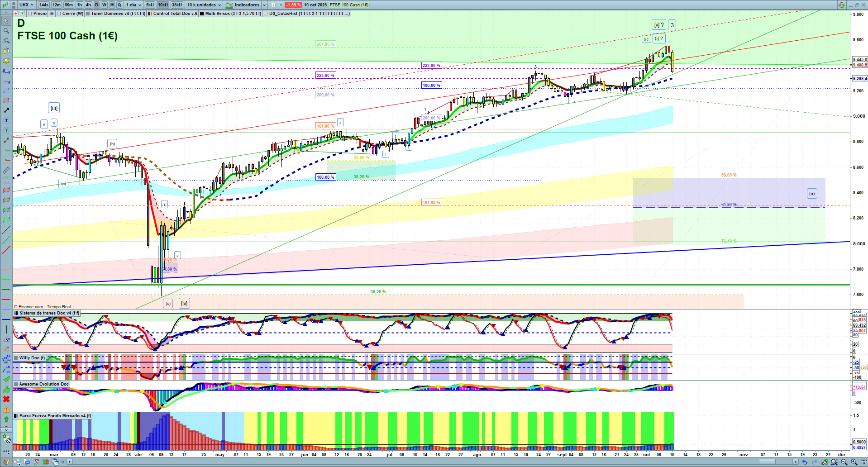
Task: Toggle the Cierre (W) checkbox
Action: click(59, 14)
